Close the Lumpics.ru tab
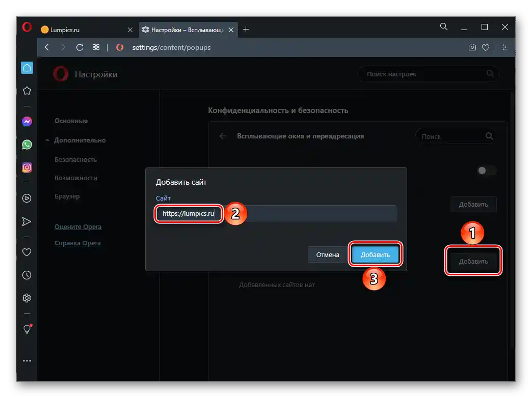This screenshot has width=532, height=398. [x=130, y=30]
